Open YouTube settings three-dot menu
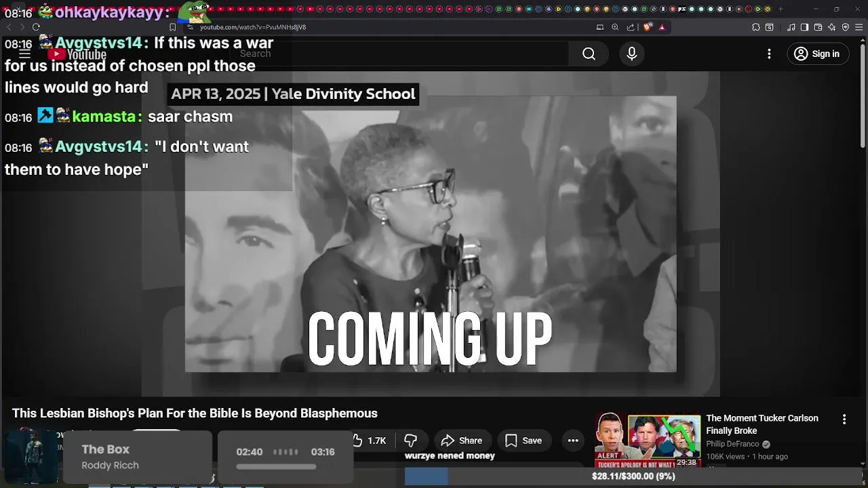868x488 pixels. tap(769, 54)
